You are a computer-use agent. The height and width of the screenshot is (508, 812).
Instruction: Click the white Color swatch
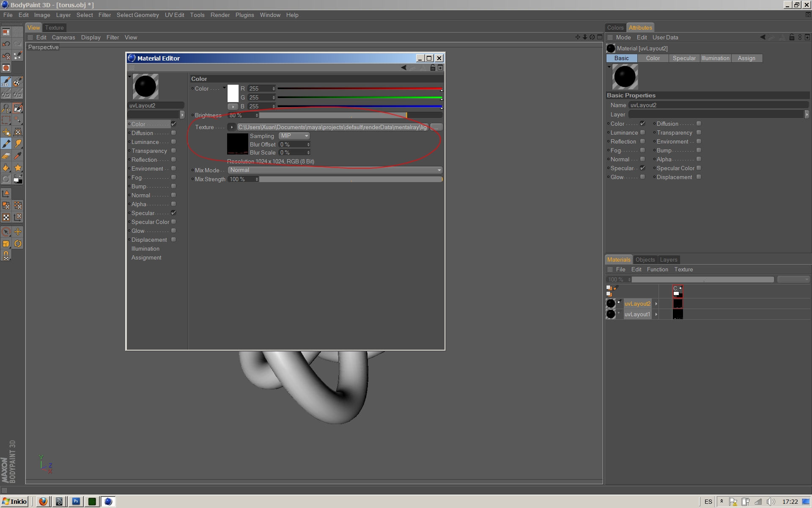(233, 93)
